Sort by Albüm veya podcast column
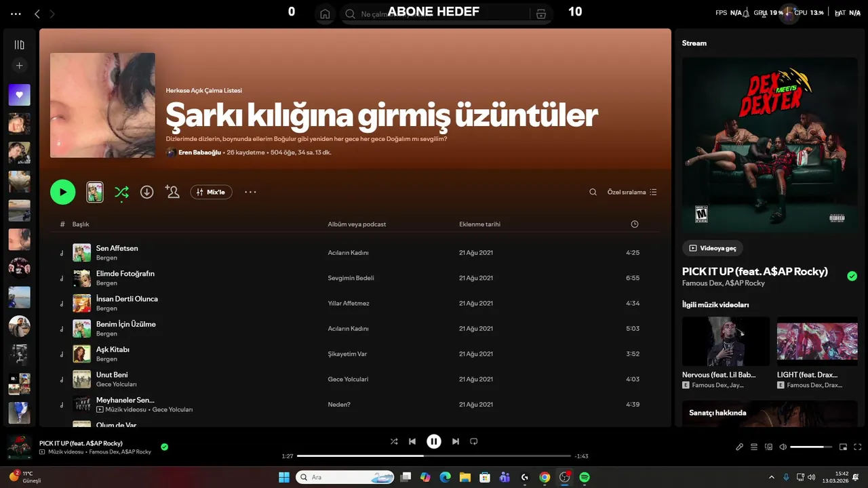The height and width of the screenshot is (488, 868). pos(357,224)
